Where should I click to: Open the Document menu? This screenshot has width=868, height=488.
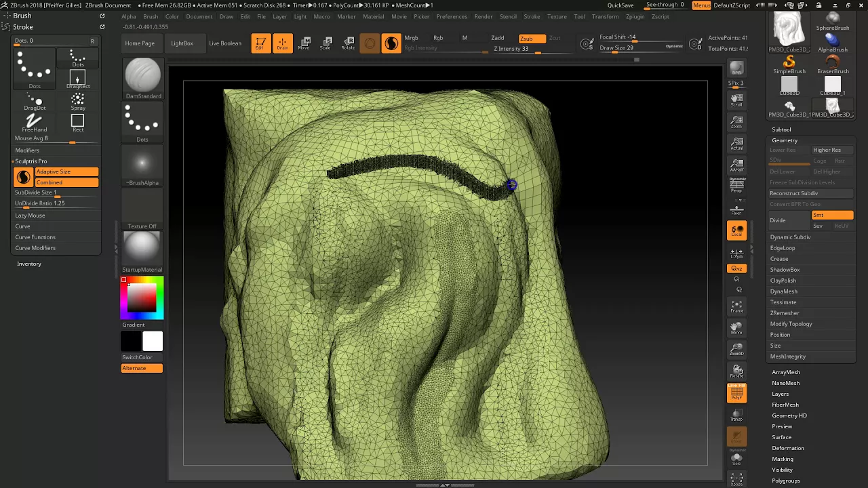pyautogui.click(x=199, y=16)
